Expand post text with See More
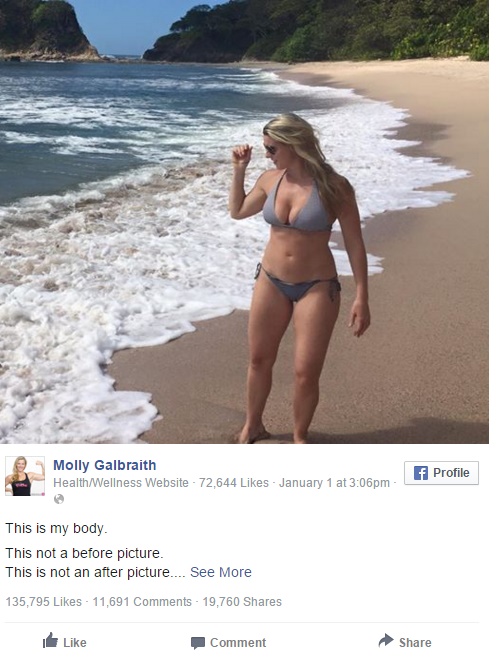Image resolution: width=503 pixels, height=659 pixels. point(221,572)
